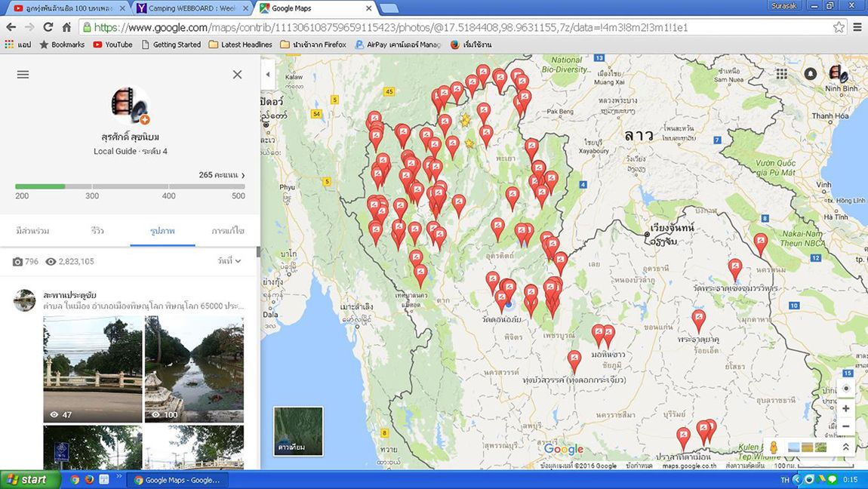Expand the imagery bar double chevron
The width and height of the screenshot is (868, 489).
(x=845, y=447)
